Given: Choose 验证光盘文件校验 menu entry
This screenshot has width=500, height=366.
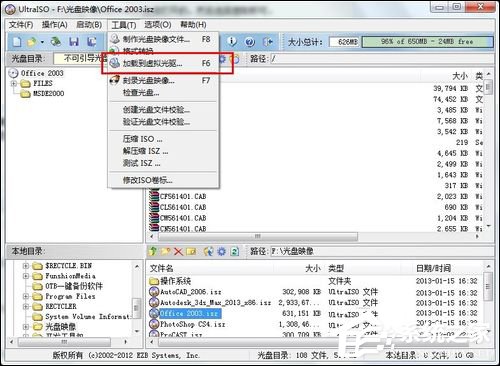Looking at the screenshot, I should [x=163, y=122].
